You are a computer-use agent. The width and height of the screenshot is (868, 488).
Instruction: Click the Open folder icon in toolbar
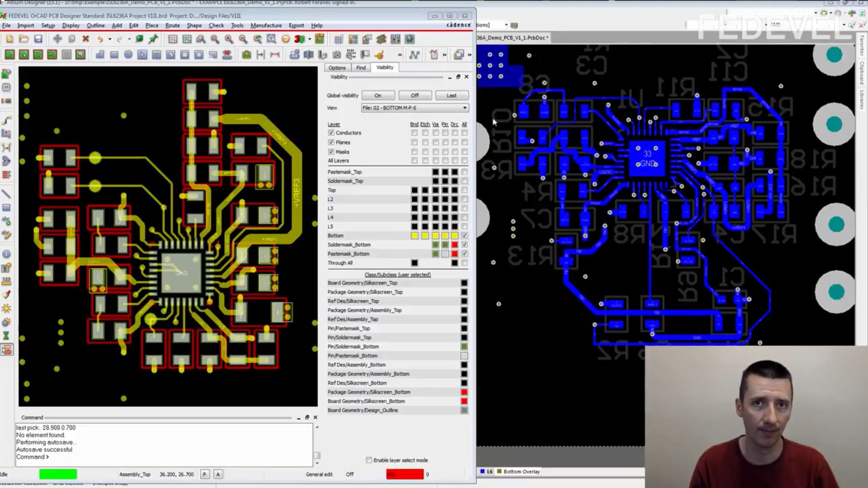tap(24, 39)
